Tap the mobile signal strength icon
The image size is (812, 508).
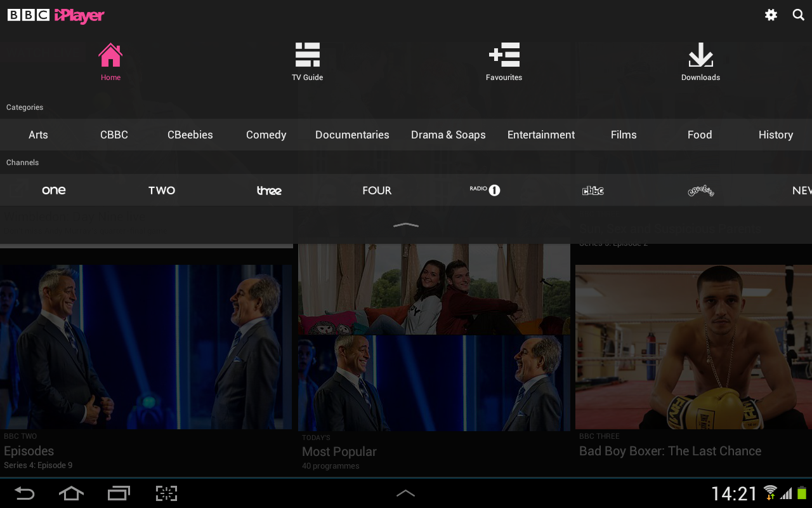click(787, 493)
